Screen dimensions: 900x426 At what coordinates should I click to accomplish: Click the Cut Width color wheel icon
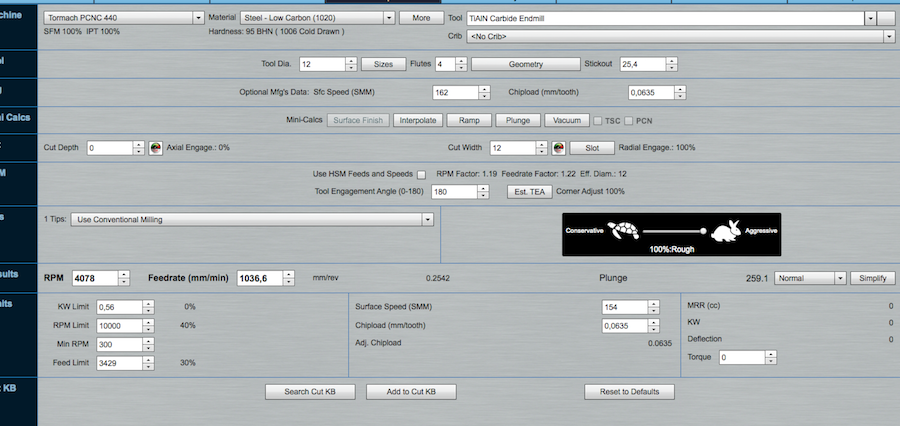pyautogui.click(x=559, y=148)
